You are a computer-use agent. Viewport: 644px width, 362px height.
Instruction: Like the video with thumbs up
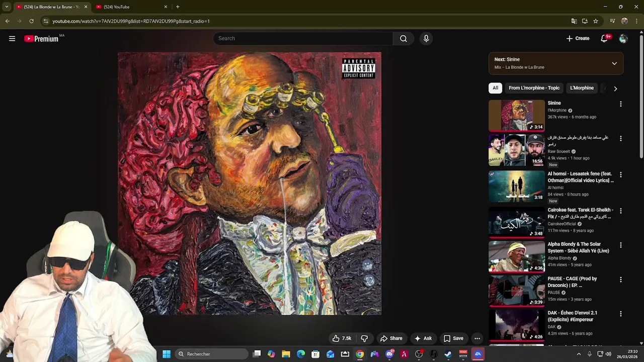(342, 338)
